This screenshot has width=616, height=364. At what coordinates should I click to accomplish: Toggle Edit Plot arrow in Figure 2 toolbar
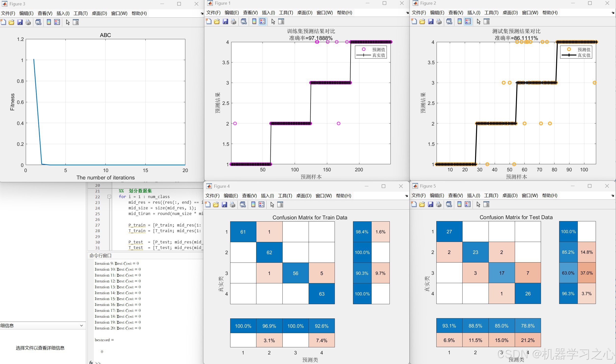(x=478, y=22)
